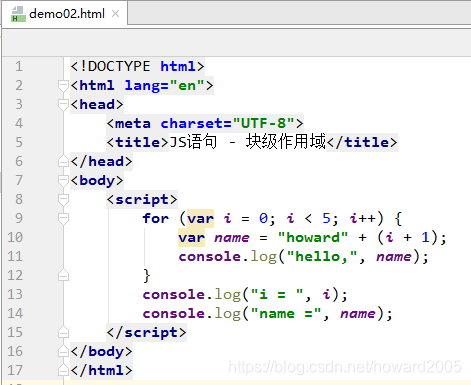This screenshot has width=471, height=385.
Task: Click the closing </title> tag
Action: pos(362,142)
